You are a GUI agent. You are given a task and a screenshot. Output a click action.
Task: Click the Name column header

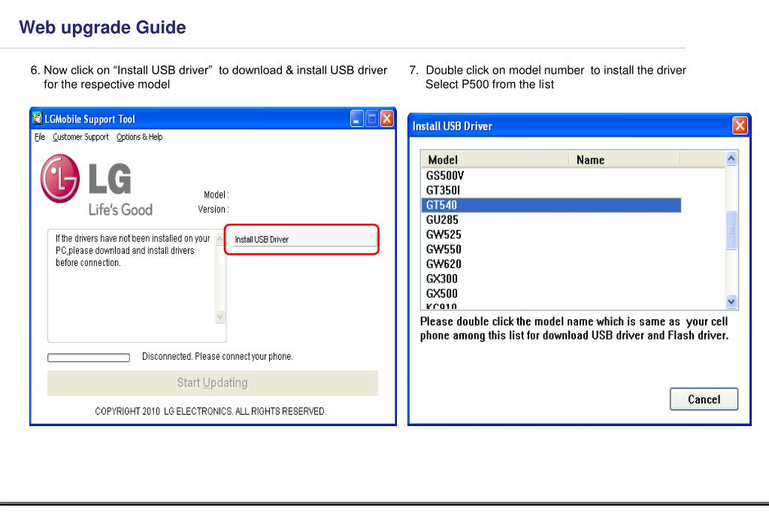[x=625, y=160]
